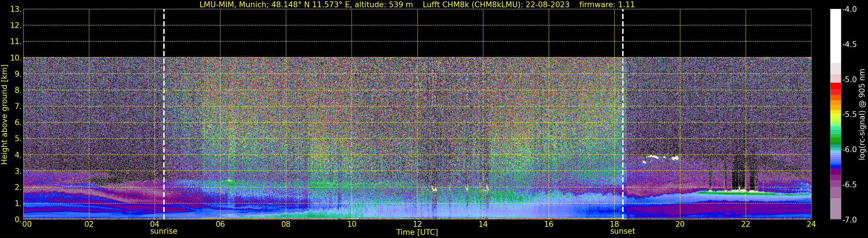
Task: Click the '5.' height axis tick label
Action: (18, 139)
